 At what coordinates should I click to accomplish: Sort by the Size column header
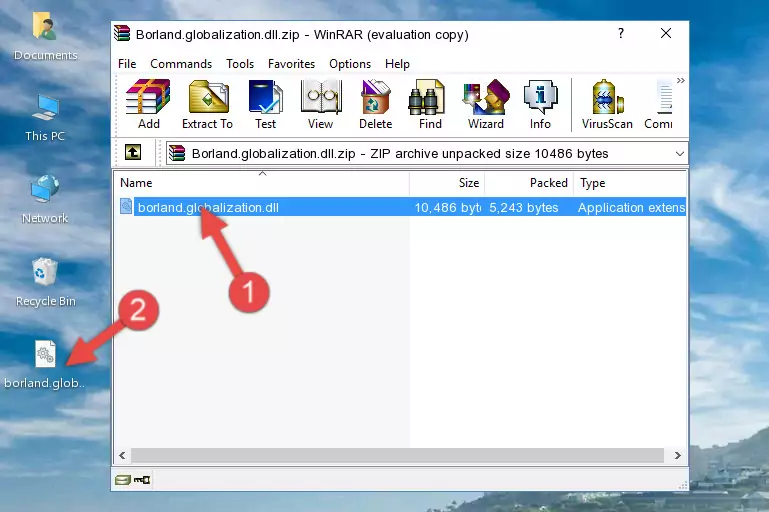[x=447, y=183]
